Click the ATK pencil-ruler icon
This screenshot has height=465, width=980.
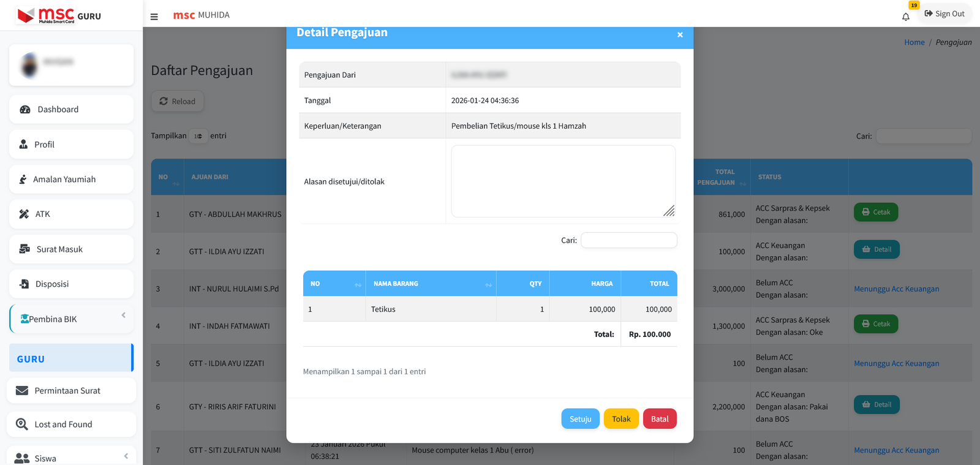pyautogui.click(x=24, y=214)
